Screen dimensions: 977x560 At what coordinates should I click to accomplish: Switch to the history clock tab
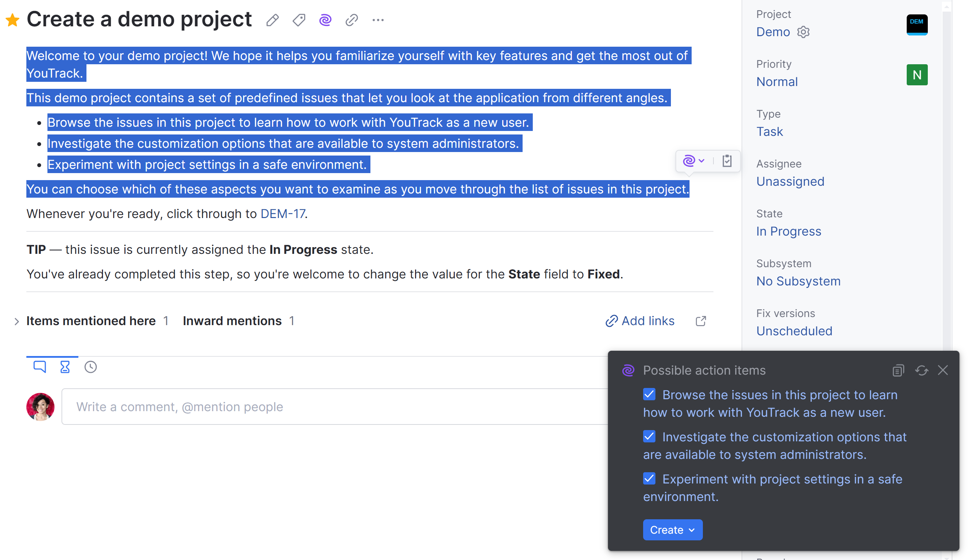90,367
